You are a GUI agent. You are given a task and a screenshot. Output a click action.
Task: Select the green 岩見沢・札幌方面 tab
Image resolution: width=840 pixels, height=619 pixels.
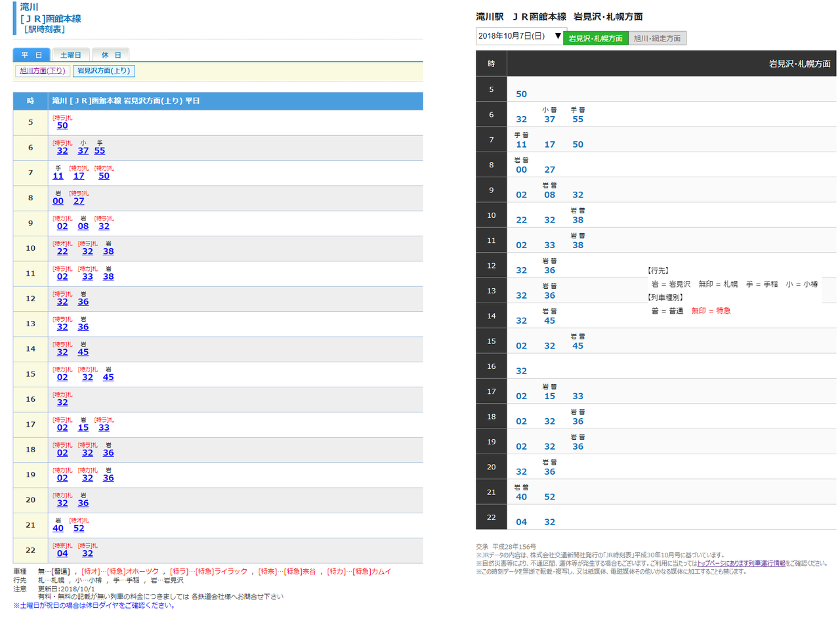point(596,39)
